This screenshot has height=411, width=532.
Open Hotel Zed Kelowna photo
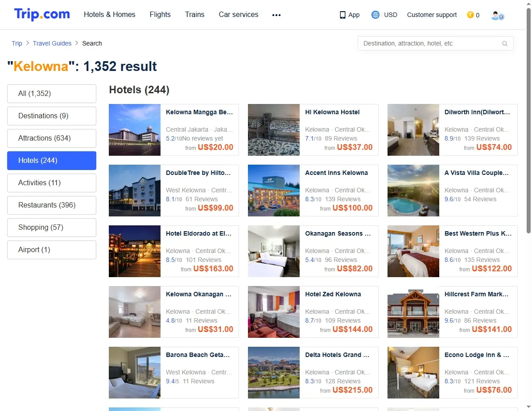(x=274, y=312)
